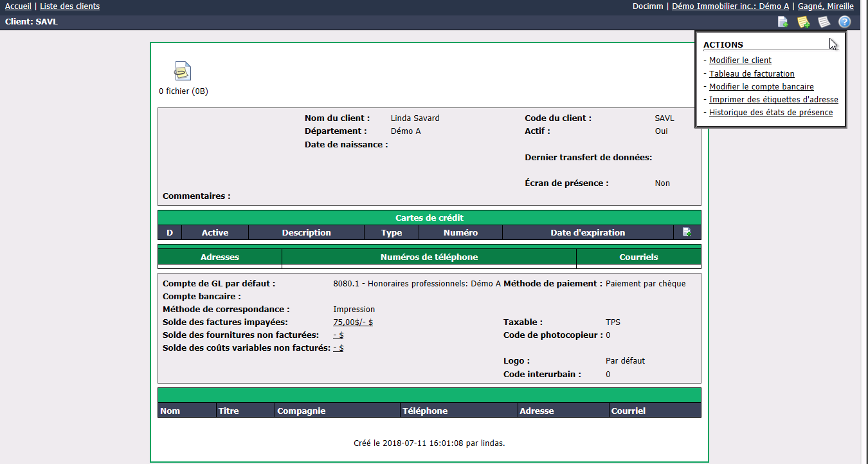Click the yellow add note icon
This screenshot has height=464, width=868.
point(803,22)
